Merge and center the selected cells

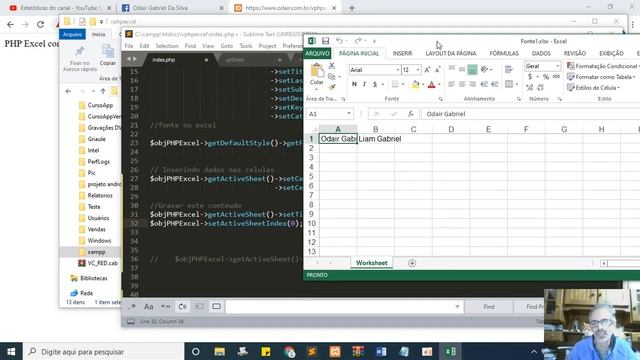[509, 84]
